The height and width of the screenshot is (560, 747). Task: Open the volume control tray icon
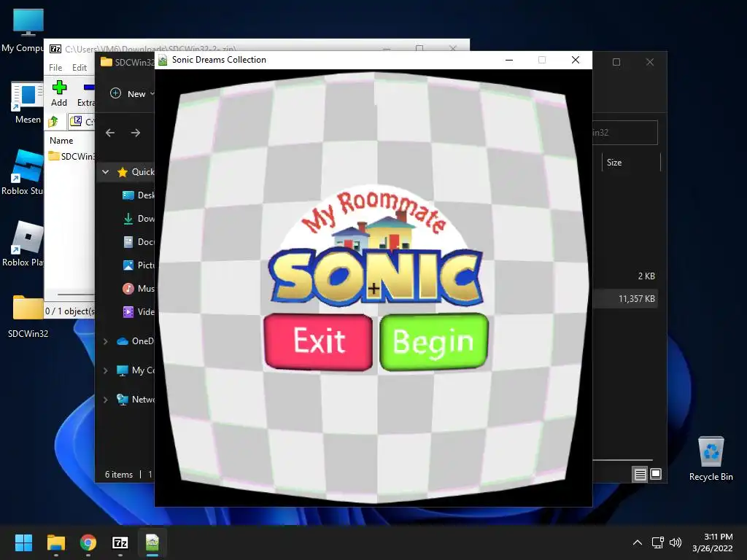click(x=675, y=542)
